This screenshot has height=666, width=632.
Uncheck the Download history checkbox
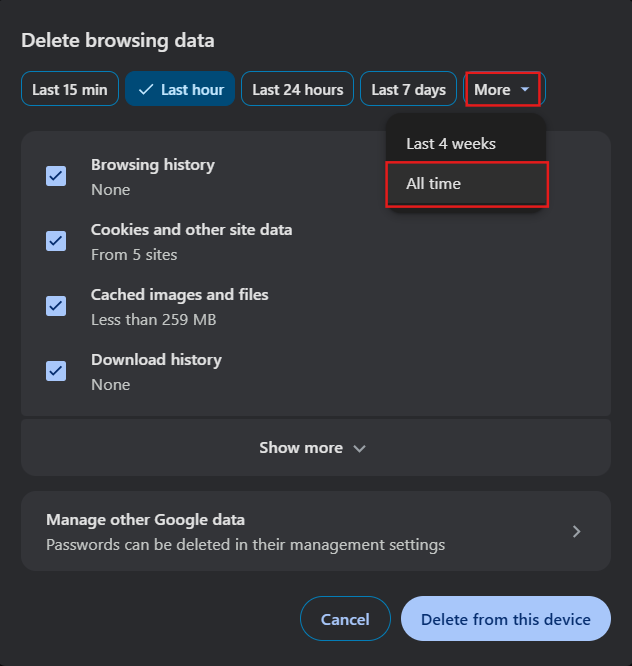(x=56, y=371)
